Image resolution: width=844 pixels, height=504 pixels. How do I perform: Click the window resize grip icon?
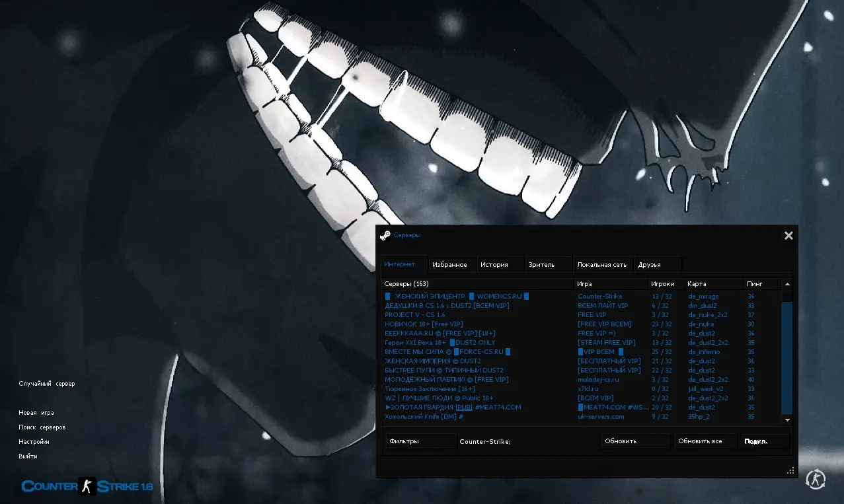[790, 471]
